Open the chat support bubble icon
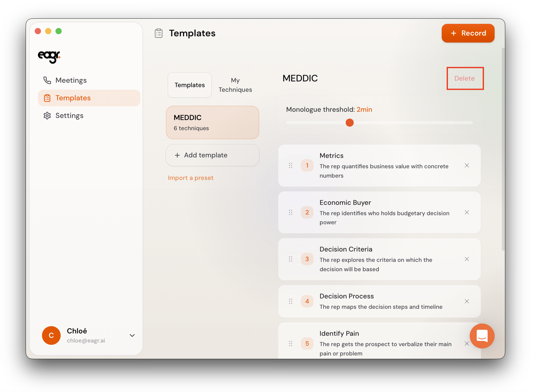Screen dimensions: 534x392 click(x=482, y=336)
